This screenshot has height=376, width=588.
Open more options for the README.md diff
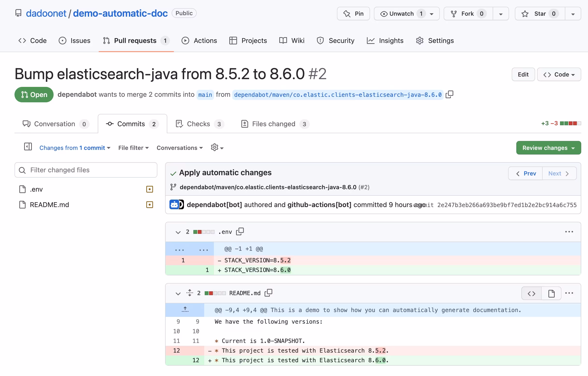pos(569,293)
